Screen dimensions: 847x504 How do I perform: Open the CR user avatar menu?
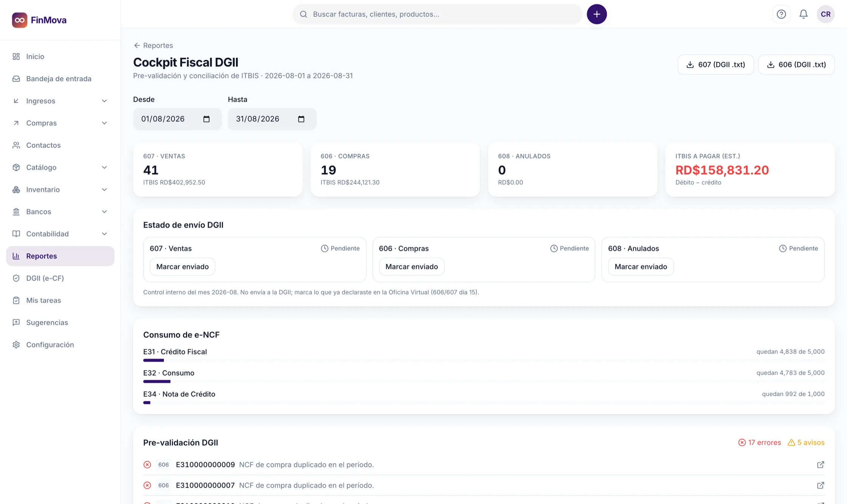click(825, 14)
